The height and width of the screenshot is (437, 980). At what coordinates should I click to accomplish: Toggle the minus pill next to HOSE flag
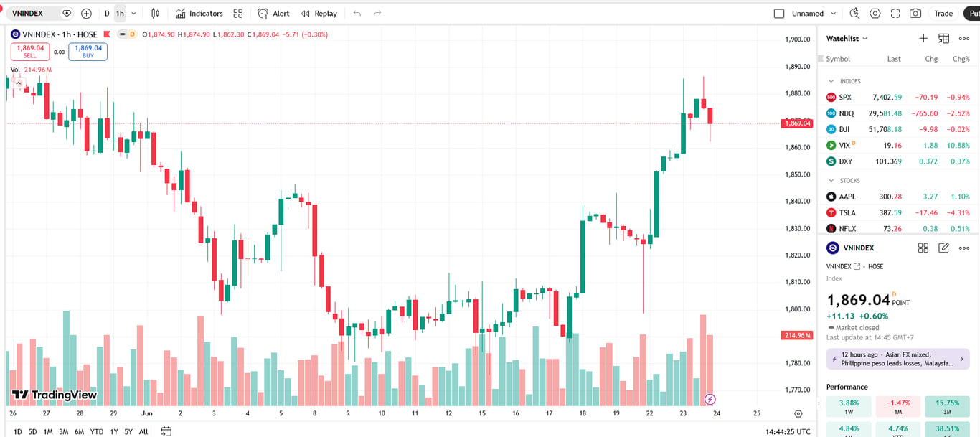(123, 34)
